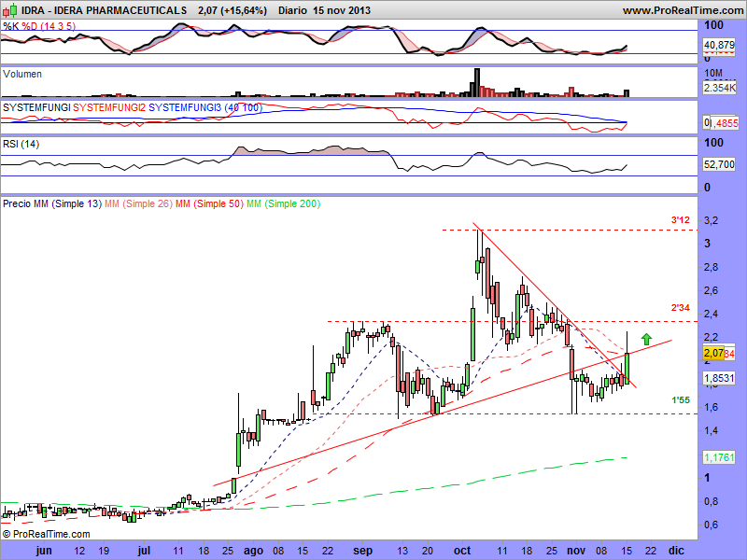The width and height of the screenshot is (747, 560).
Task: Select the descending red trendline from October high
Action: [555, 305]
